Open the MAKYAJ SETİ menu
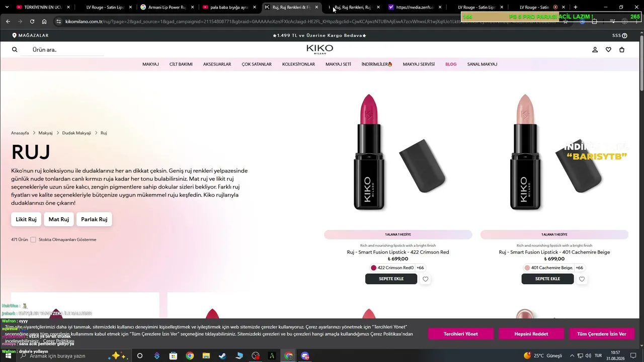This screenshot has height=362, width=644. click(338, 64)
